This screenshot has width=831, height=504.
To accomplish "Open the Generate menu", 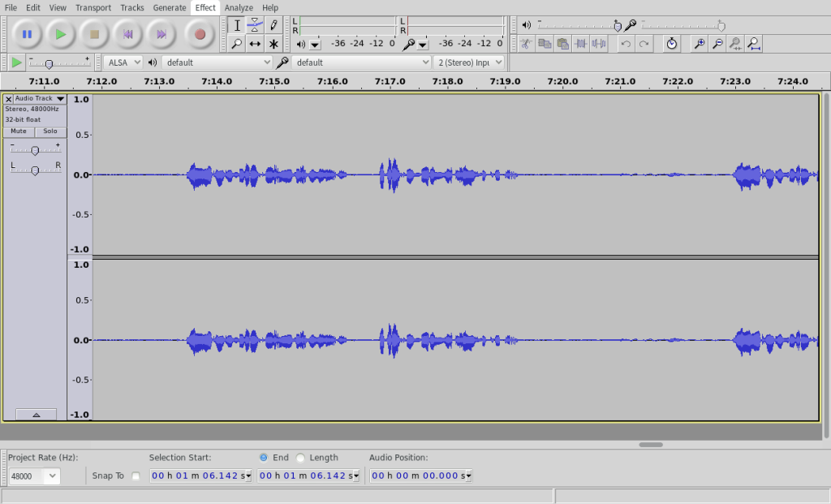I will tap(170, 8).
